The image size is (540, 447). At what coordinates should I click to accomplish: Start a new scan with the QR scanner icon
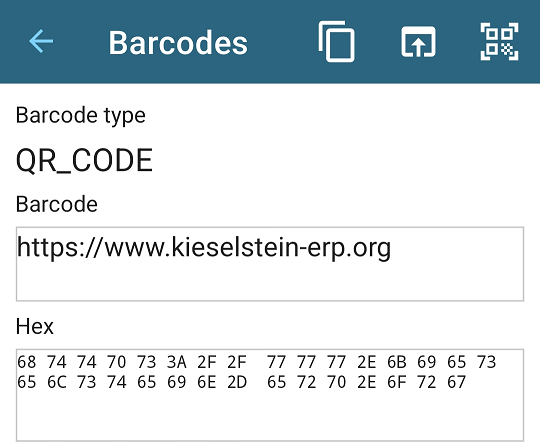[499, 42]
